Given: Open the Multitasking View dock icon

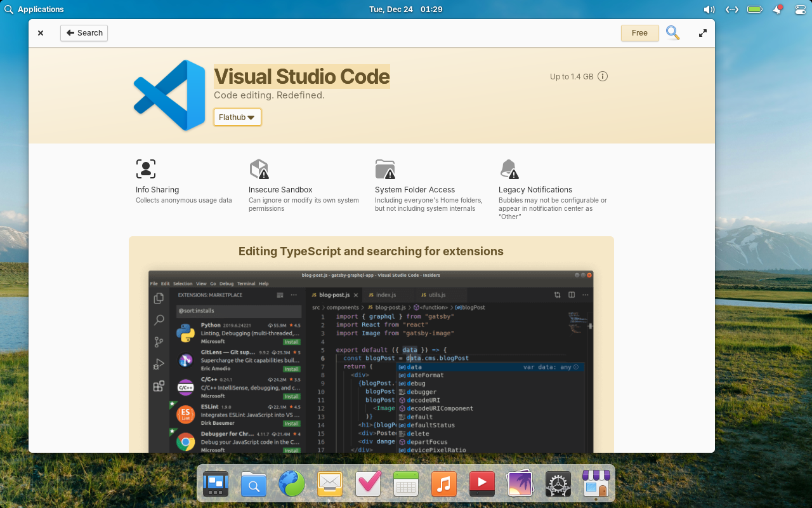Looking at the screenshot, I should pyautogui.click(x=216, y=484).
